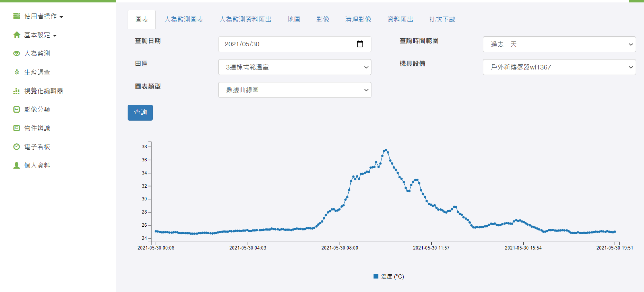The height and width of the screenshot is (292, 644).
Task: Open the 查詢時間範圍 dropdown
Action: point(559,44)
